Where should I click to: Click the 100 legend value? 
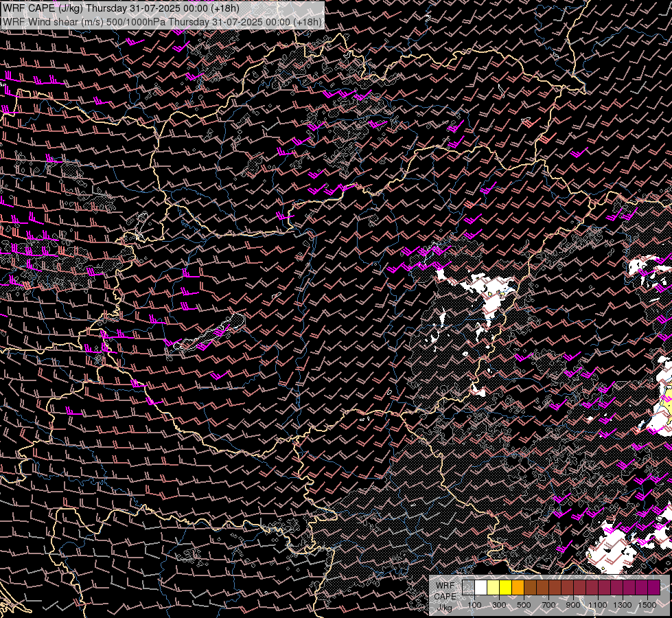click(x=474, y=605)
